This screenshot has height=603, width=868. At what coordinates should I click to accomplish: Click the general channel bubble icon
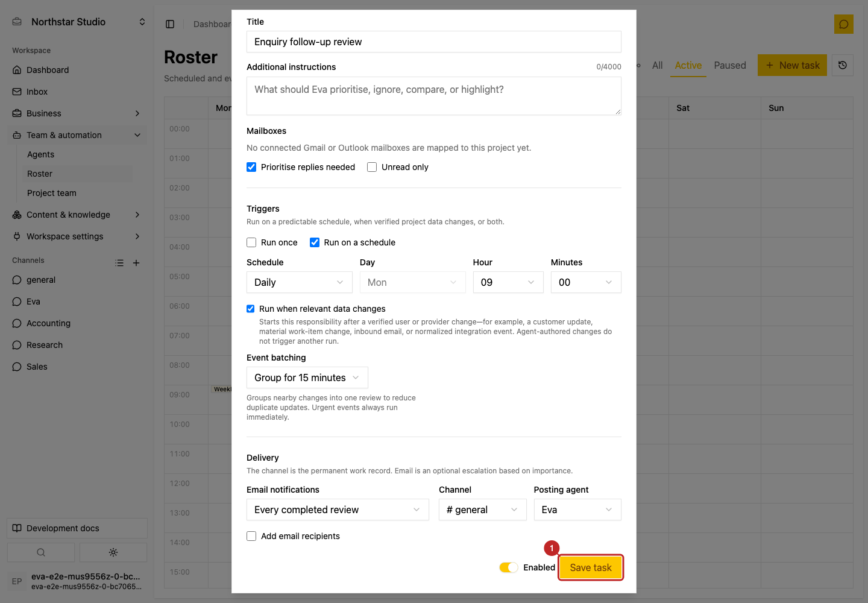[17, 280]
